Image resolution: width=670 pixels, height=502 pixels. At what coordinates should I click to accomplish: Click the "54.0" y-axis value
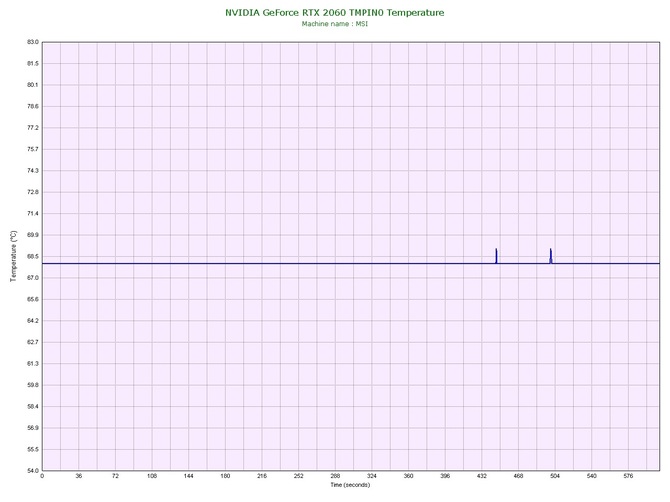point(33,471)
